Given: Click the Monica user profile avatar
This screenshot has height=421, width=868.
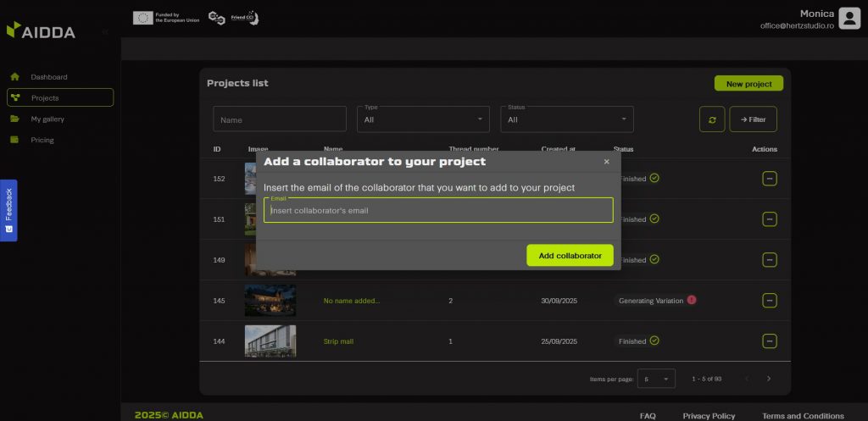Looking at the screenshot, I should pos(849,18).
